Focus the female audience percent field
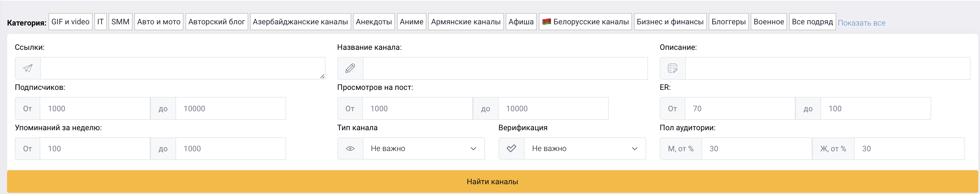 point(909,149)
